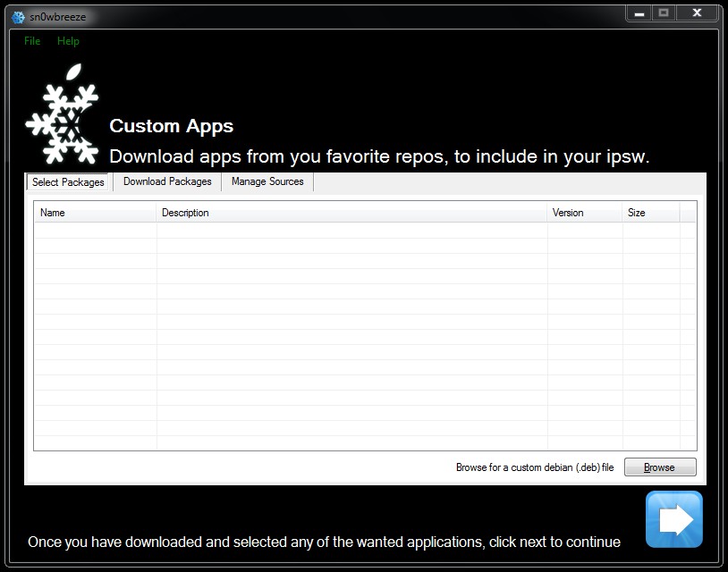The width and height of the screenshot is (728, 572).
Task: Click the blank header right of Size
Action: [688, 213]
